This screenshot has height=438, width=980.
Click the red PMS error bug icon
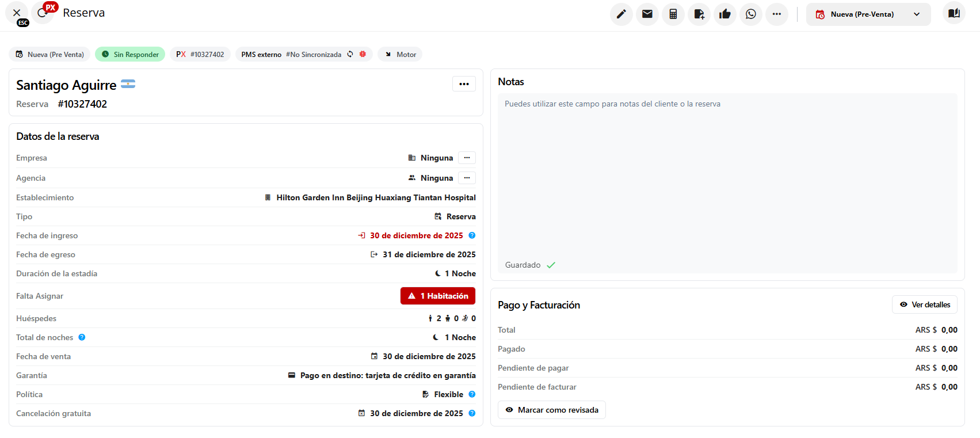[363, 54]
